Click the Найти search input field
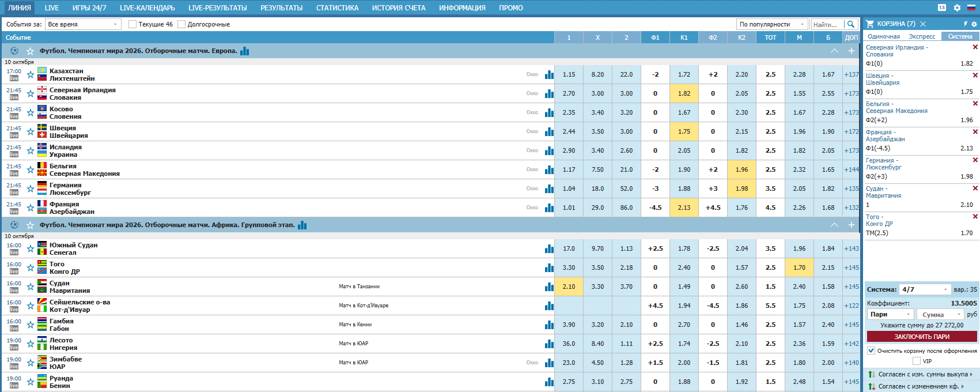This screenshot has width=980, height=392. 826,24
